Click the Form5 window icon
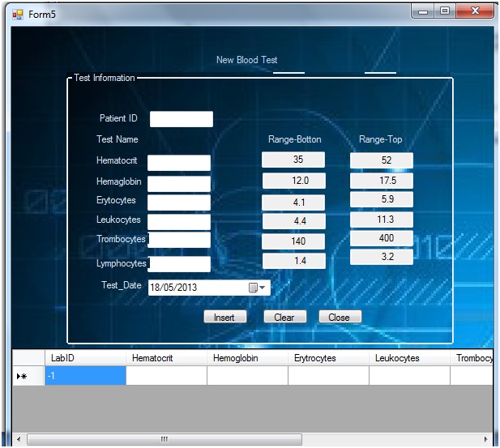 point(17,14)
